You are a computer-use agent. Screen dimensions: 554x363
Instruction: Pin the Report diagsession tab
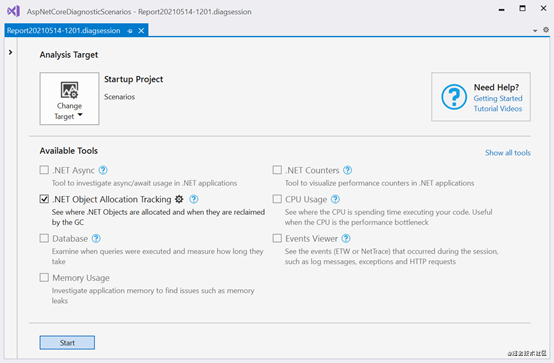coord(130,31)
